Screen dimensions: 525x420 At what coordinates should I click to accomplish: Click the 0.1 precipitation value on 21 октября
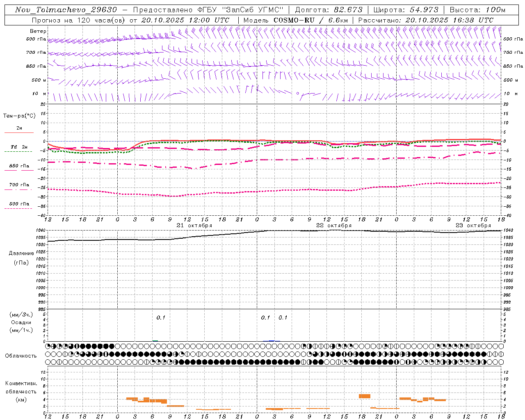[161, 317]
